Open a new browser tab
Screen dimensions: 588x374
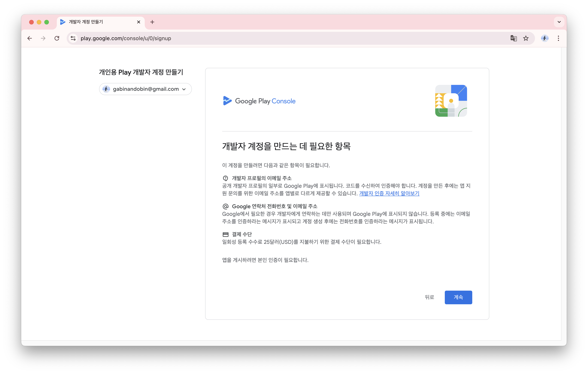[x=152, y=22]
